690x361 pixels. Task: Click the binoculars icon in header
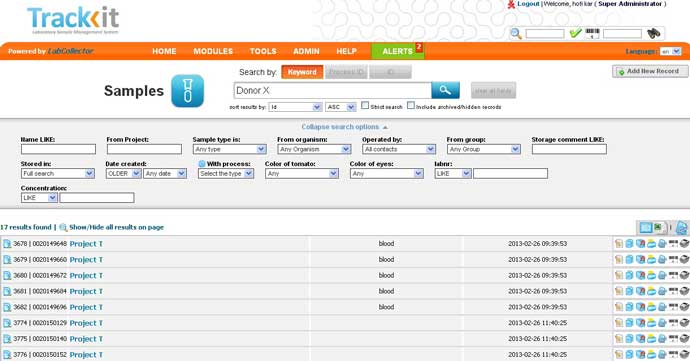pyautogui.click(x=653, y=33)
